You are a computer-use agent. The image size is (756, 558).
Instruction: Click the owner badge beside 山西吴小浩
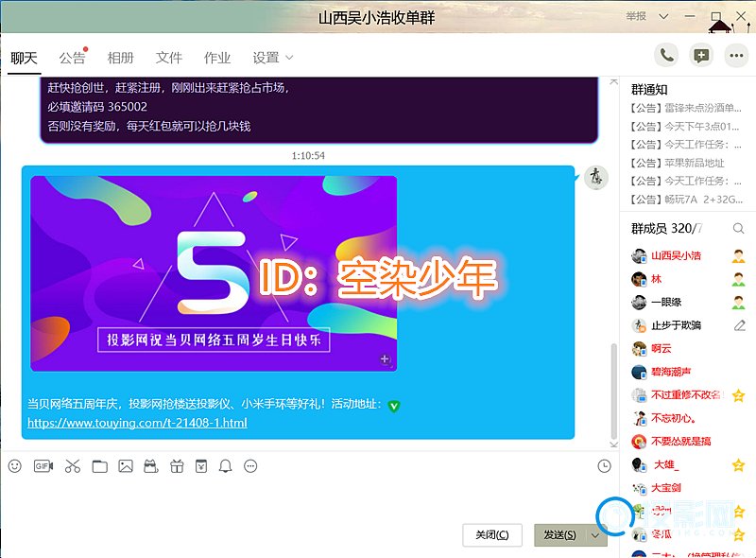coord(738,256)
